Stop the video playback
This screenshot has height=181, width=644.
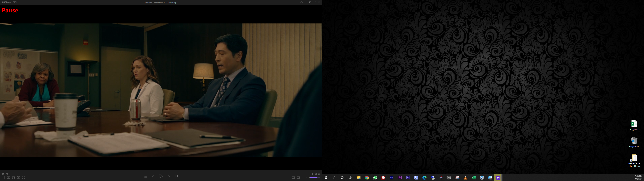click(x=176, y=176)
